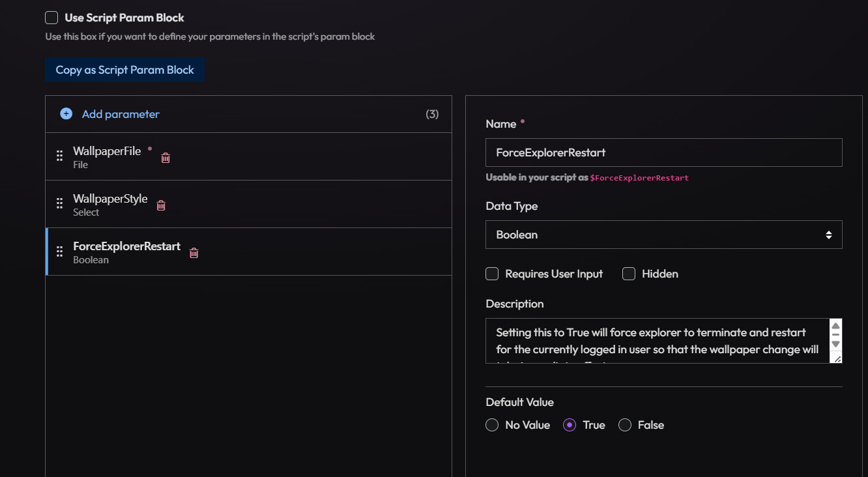Select True as default value
The height and width of the screenshot is (477, 868).
[x=569, y=425]
